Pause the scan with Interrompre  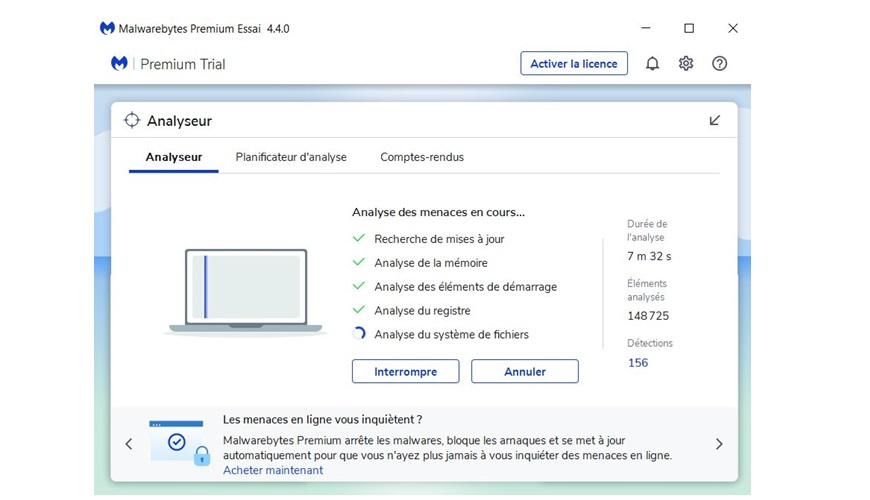(406, 371)
